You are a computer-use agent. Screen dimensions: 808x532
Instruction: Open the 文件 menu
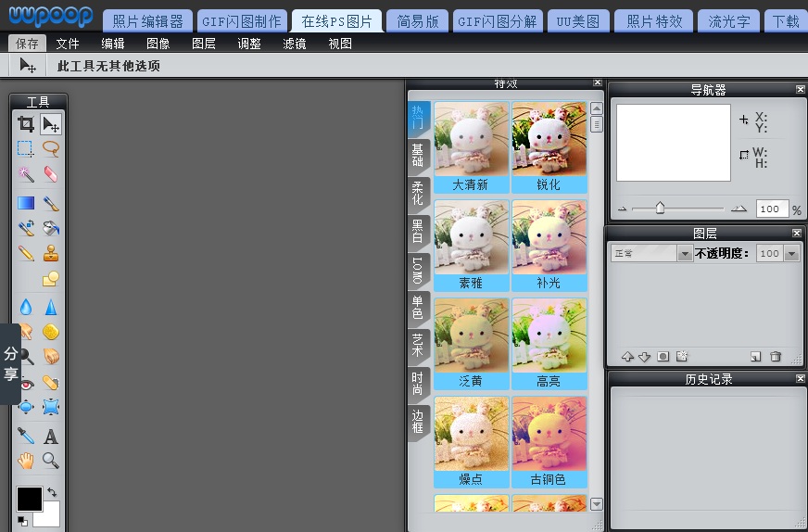click(68, 44)
